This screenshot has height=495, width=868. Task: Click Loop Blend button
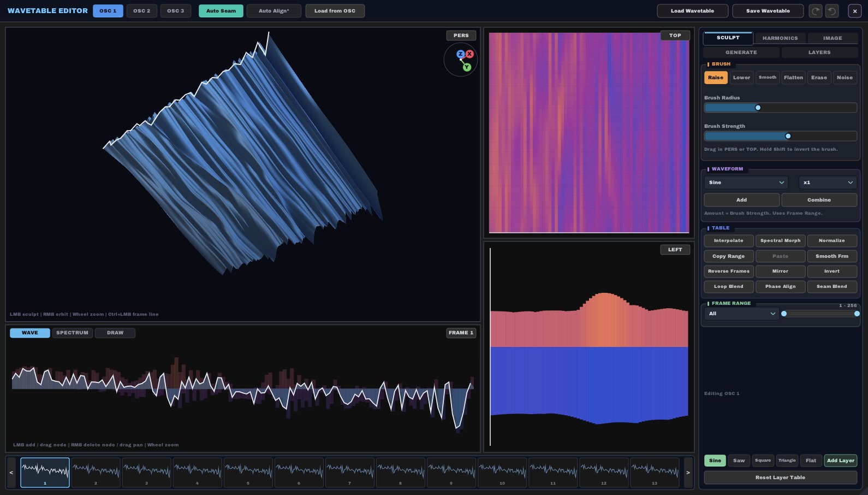pyautogui.click(x=729, y=287)
